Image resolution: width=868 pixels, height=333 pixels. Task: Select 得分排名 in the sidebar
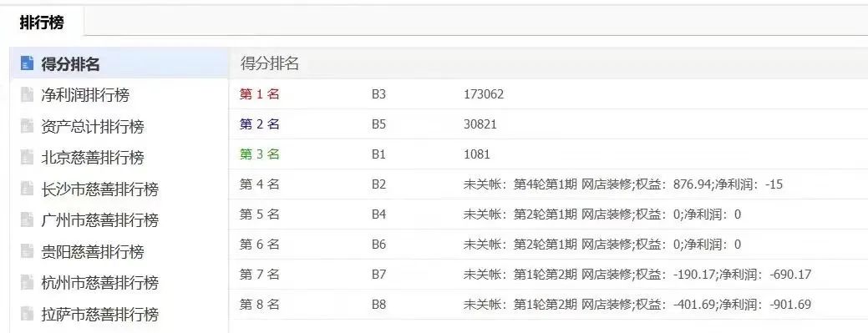(x=70, y=64)
